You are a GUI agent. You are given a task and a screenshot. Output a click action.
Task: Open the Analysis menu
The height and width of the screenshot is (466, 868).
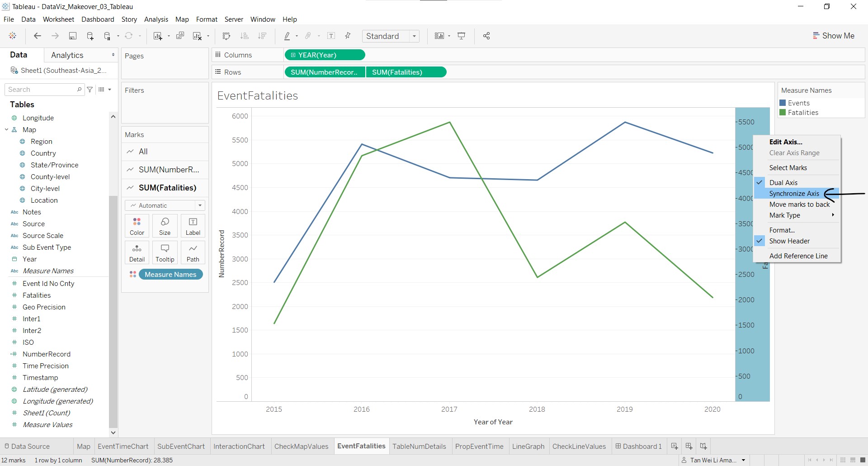click(156, 19)
